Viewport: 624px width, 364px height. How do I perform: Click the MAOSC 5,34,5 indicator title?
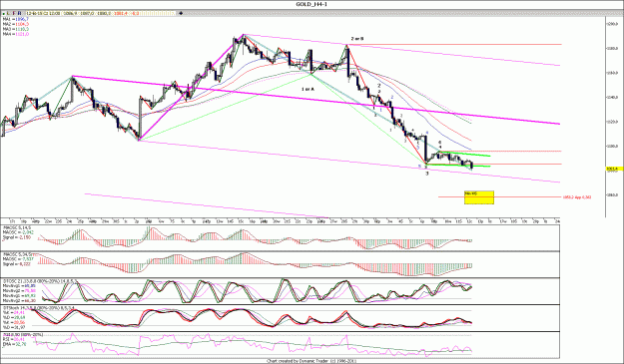click(x=16, y=254)
